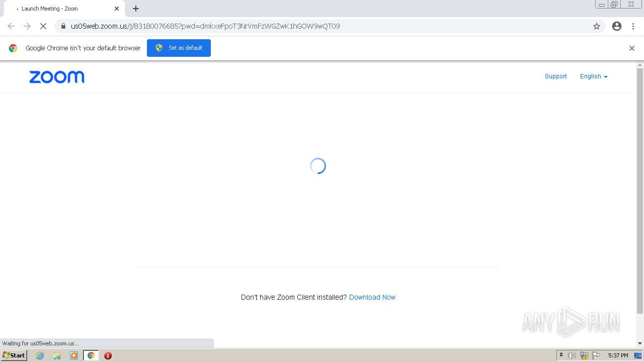Click the show desktop monitor icon
Screen dimensions: 644x362
[638, 355]
